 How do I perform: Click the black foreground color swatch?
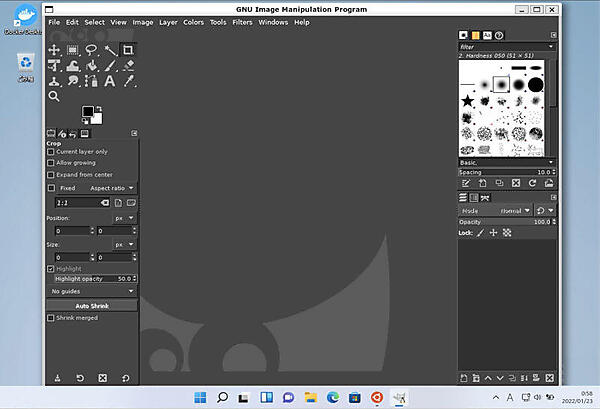point(88,111)
